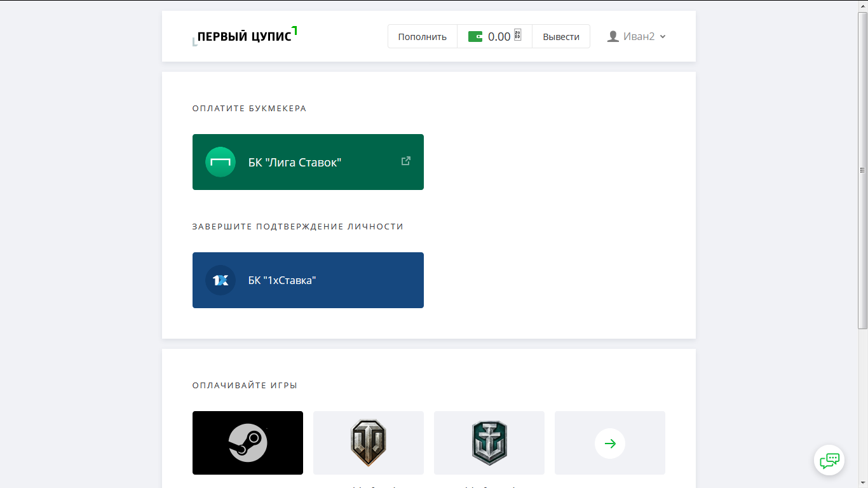Click the 0.00 balance amount

[x=499, y=37]
